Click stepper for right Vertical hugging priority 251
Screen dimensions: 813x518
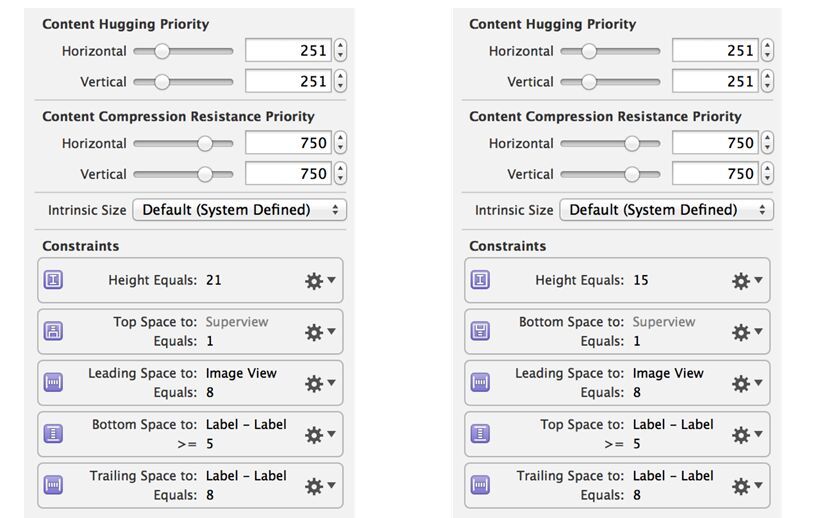click(767, 81)
